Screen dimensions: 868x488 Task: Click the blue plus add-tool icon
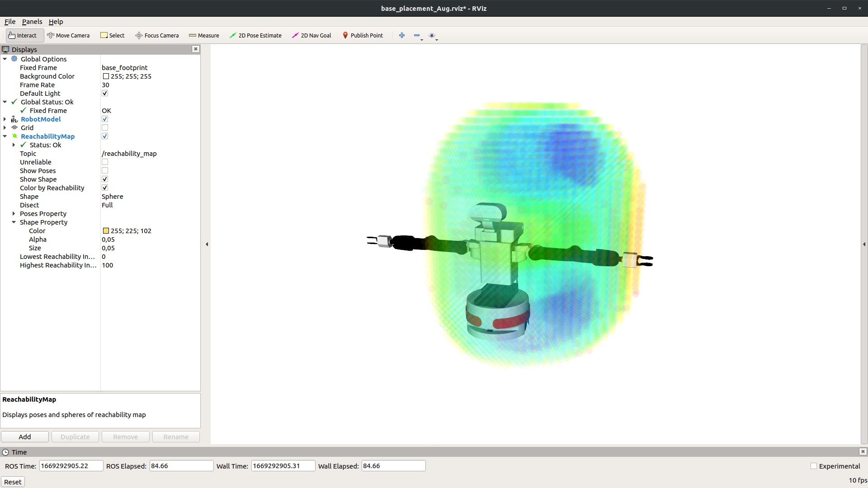click(x=402, y=35)
